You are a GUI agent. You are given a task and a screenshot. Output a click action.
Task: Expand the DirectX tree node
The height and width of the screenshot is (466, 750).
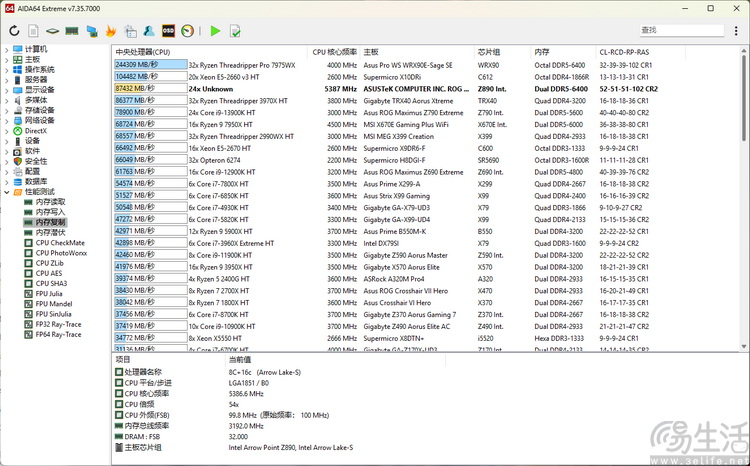click(7, 131)
